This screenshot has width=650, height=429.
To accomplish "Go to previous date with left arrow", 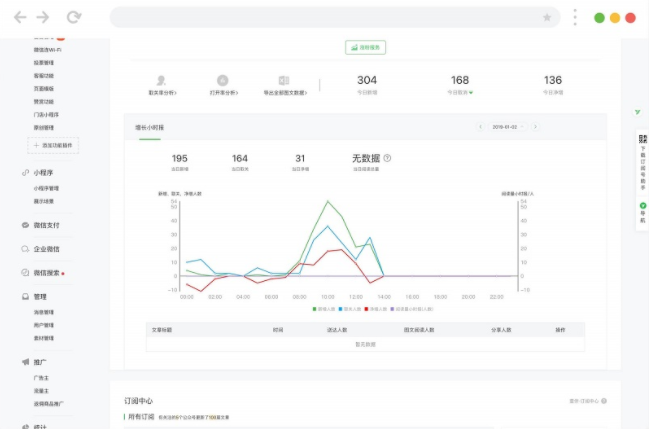I will 479,127.
